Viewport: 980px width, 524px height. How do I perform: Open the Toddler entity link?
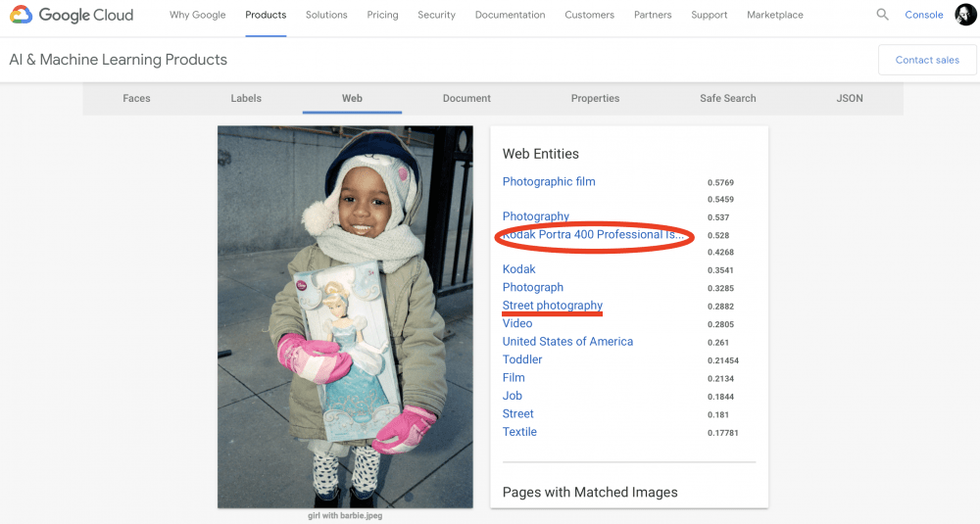(522, 359)
